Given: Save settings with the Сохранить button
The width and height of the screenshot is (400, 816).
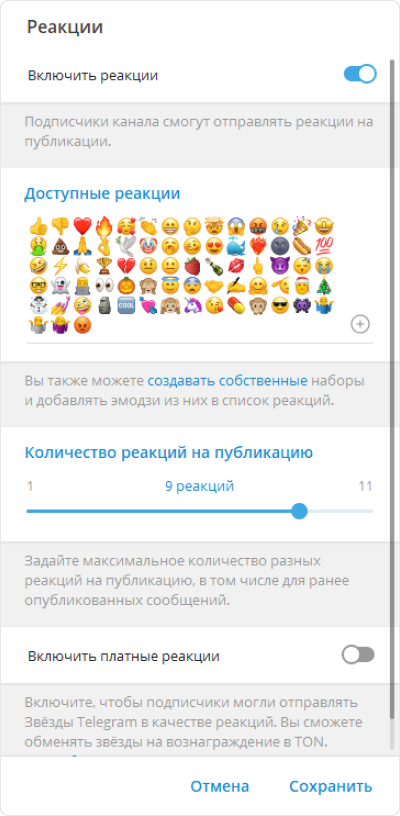Looking at the screenshot, I should (331, 786).
